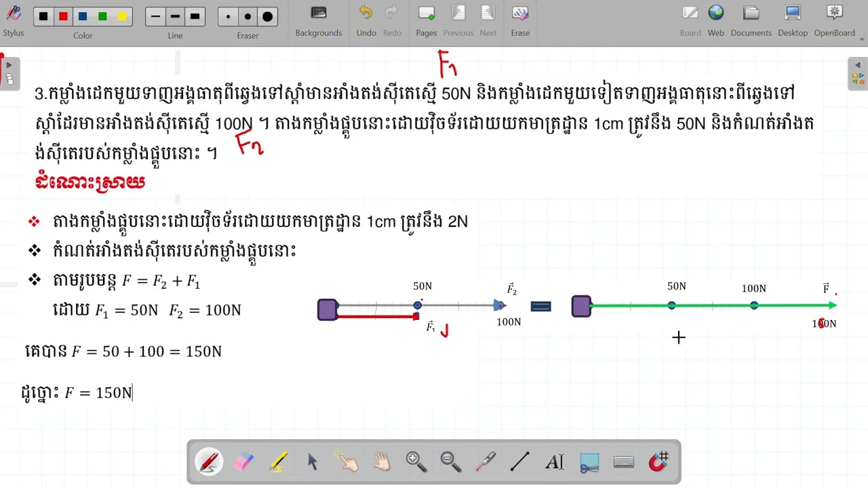
Task: Click the blue equals sign between diagrams
Action: point(540,306)
